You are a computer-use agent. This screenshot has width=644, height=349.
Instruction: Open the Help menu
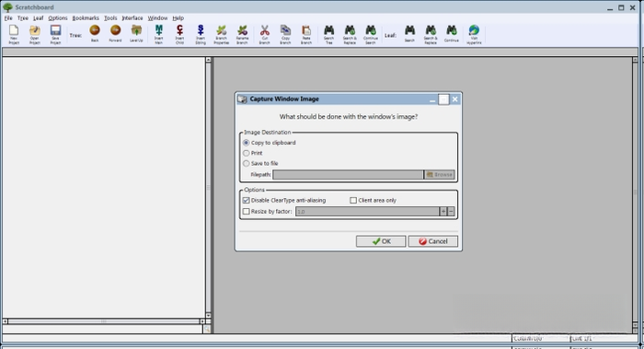pos(178,18)
